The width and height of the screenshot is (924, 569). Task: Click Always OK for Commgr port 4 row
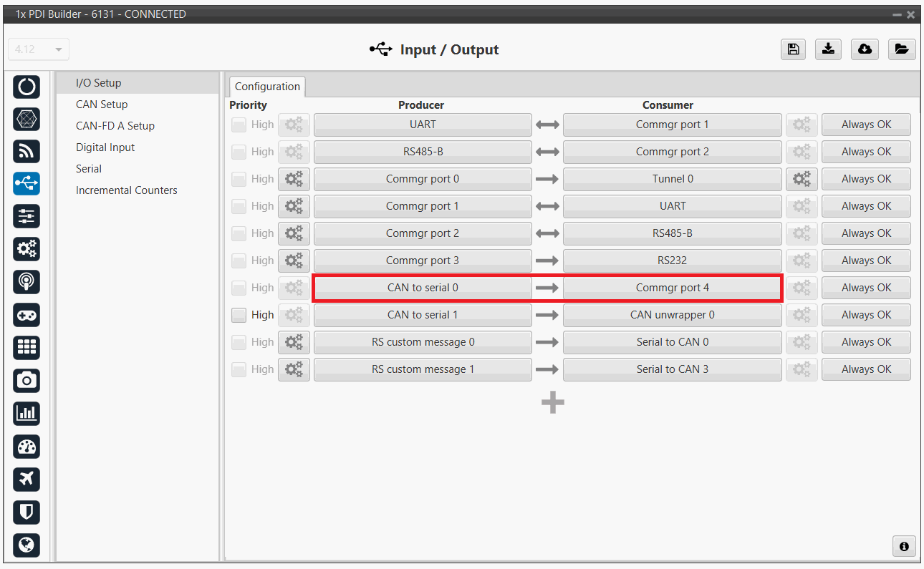[866, 288]
